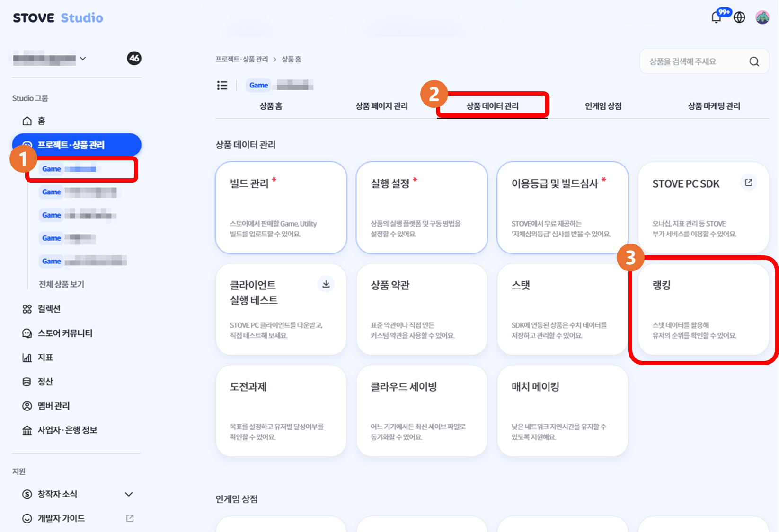Open the 상품 약관 card
Viewport: 779px width, 532px height.
click(422, 309)
